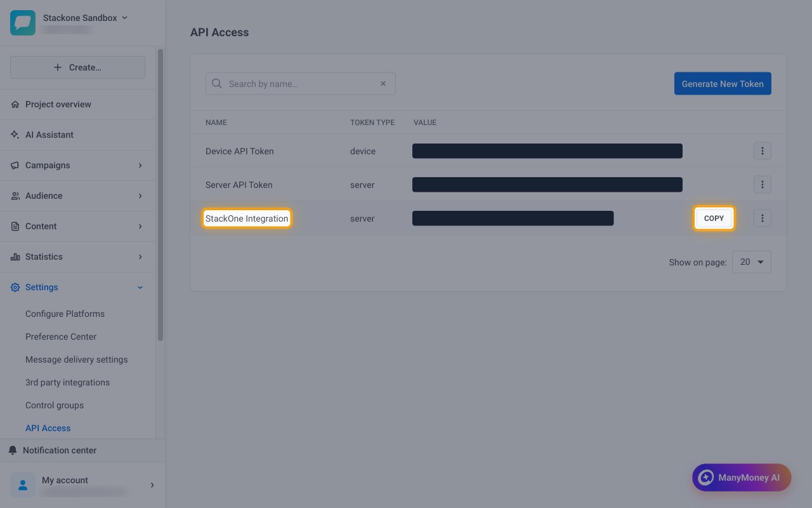Image resolution: width=812 pixels, height=508 pixels.
Task: Click the StackOne Integration token value
Action: point(513,218)
